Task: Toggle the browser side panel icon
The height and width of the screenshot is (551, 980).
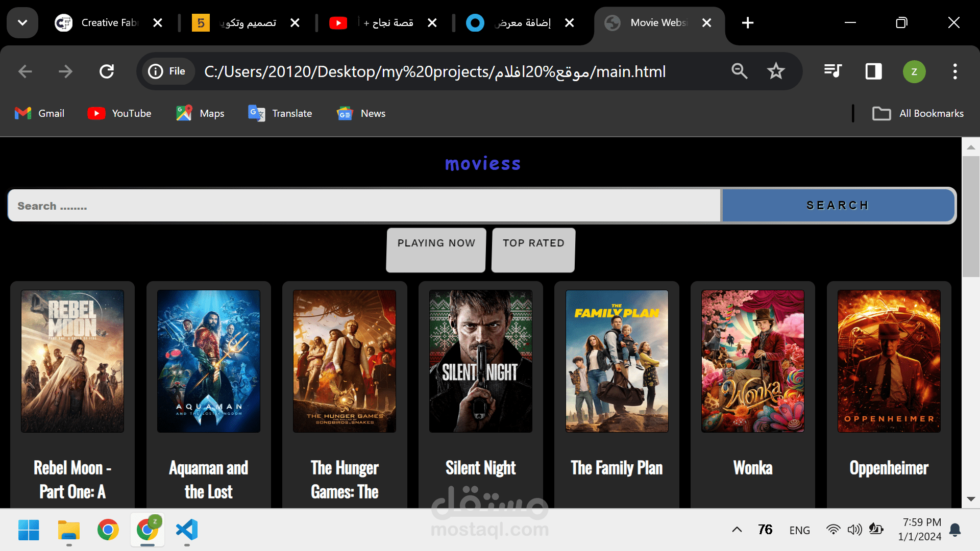Action: (873, 71)
